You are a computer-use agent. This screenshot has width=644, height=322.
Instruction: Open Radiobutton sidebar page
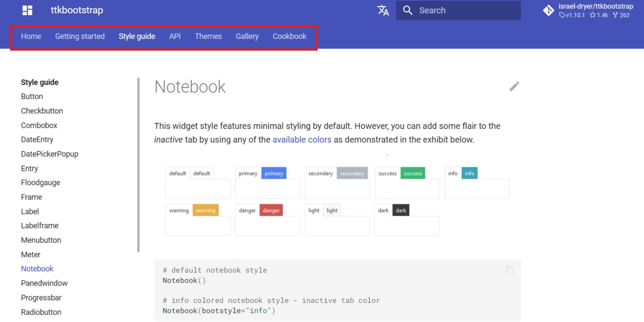coord(41,312)
